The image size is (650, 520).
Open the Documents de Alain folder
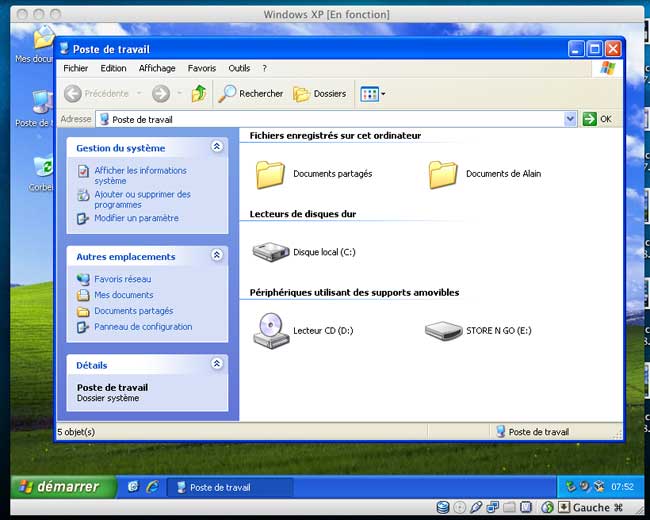pos(443,174)
